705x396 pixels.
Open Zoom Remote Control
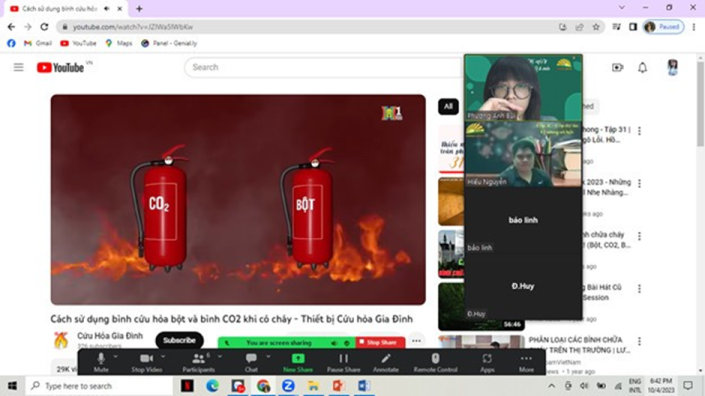(435, 362)
